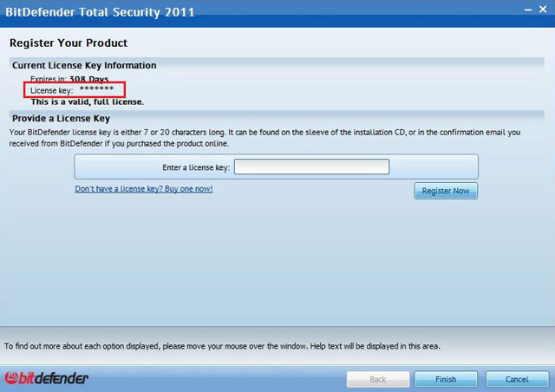
Task: Click the Cancel button
Action: click(517, 379)
